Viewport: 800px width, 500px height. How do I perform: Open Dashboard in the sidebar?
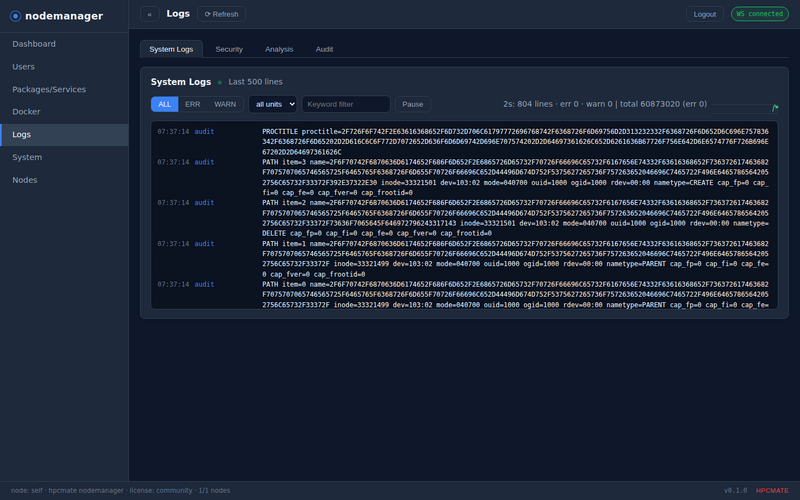coord(64,44)
